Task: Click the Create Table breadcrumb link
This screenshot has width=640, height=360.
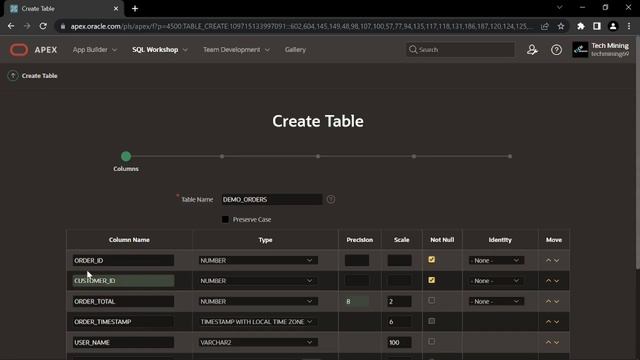Action: point(40,76)
